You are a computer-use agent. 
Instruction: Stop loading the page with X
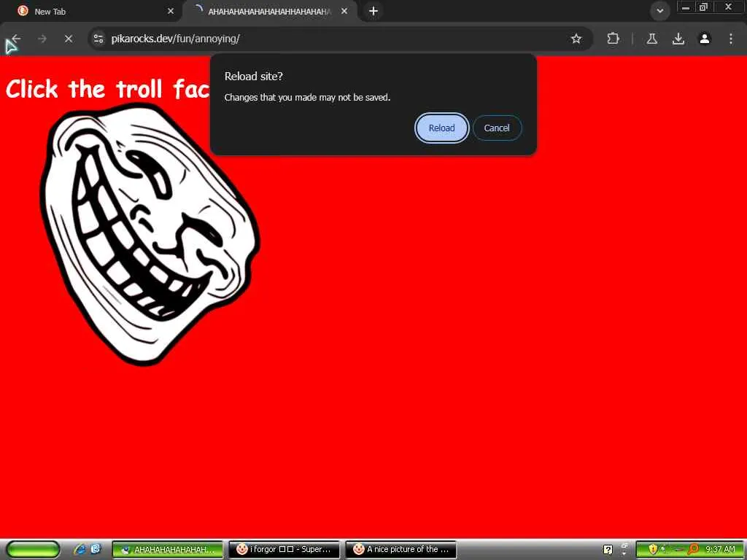coord(69,39)
